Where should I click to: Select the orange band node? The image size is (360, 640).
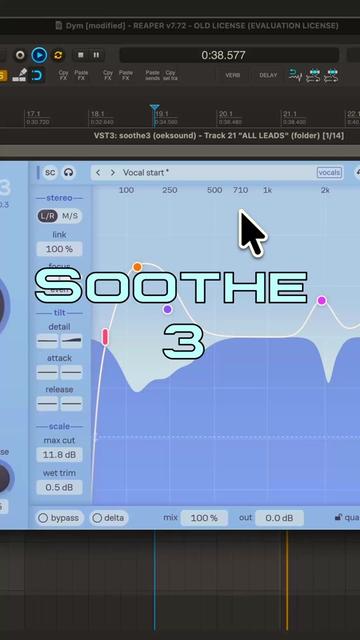[137, 267]
